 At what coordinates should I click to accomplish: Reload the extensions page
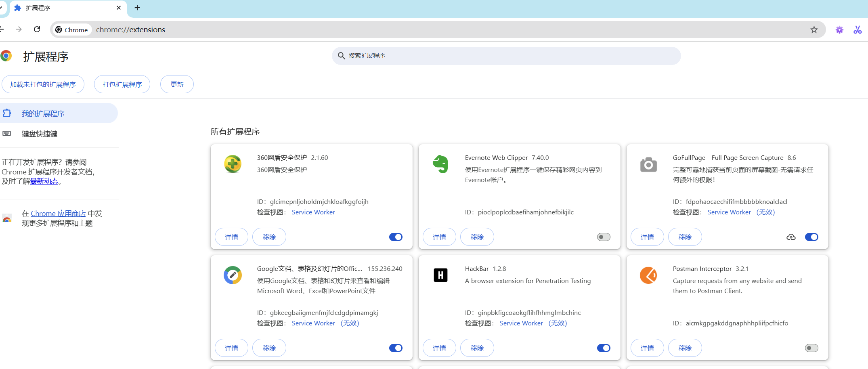[37, 29]
